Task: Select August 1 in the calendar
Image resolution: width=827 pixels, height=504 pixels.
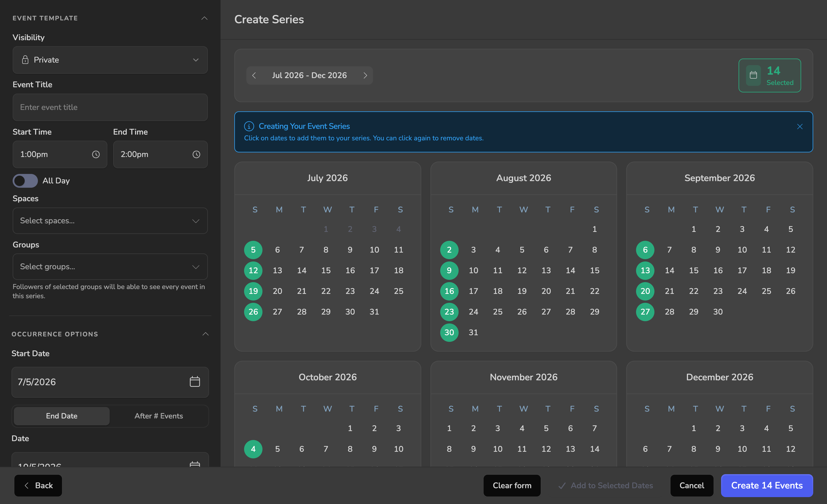Action: (x=594, y=229)
